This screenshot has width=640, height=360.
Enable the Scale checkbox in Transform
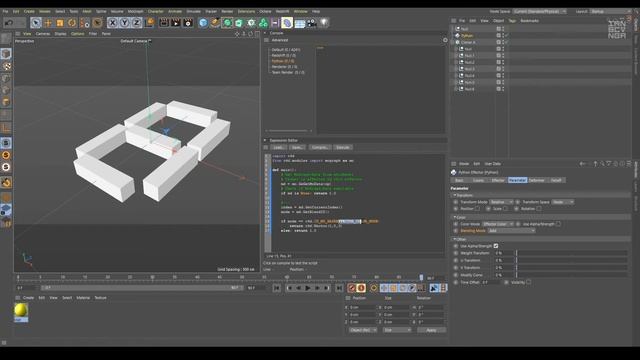505,209
